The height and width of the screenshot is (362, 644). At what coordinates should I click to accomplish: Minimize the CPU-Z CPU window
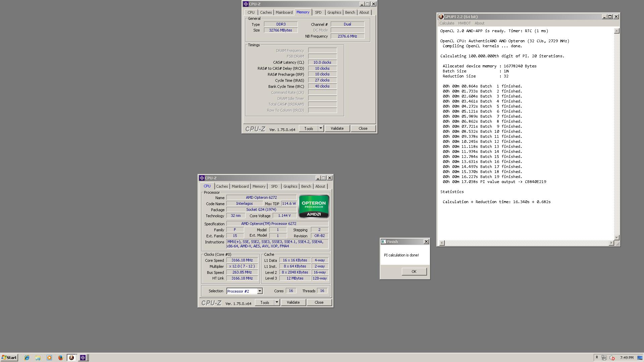318,178
